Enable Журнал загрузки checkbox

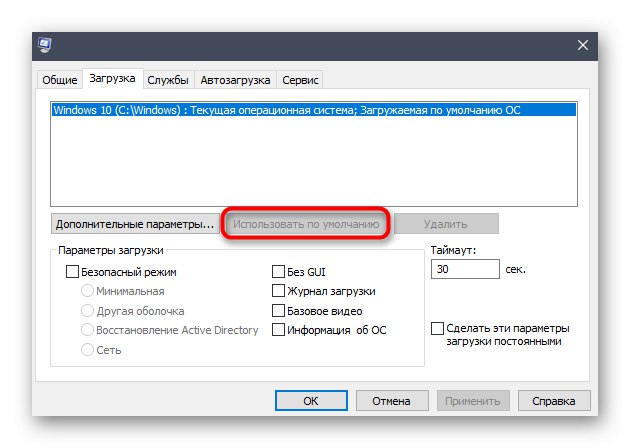278,290
